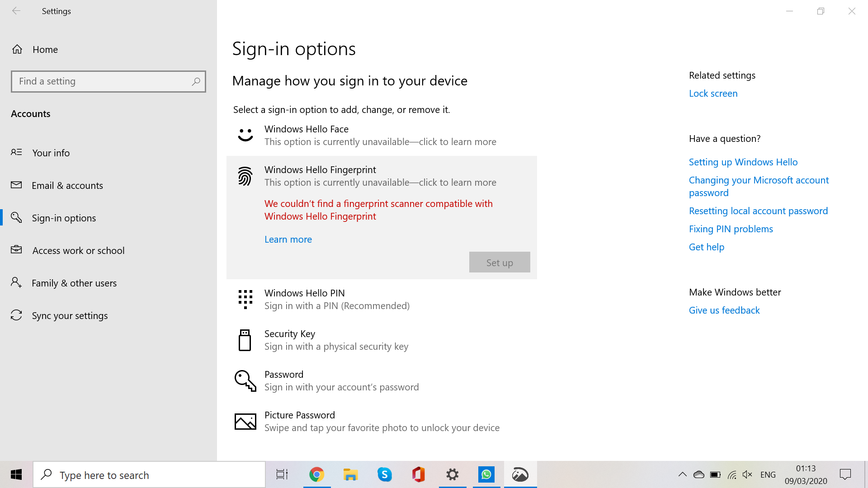Click the fingerprint icon
Image resolution: width=868 pixels, height=488 pixels.
tap(245, 176)
